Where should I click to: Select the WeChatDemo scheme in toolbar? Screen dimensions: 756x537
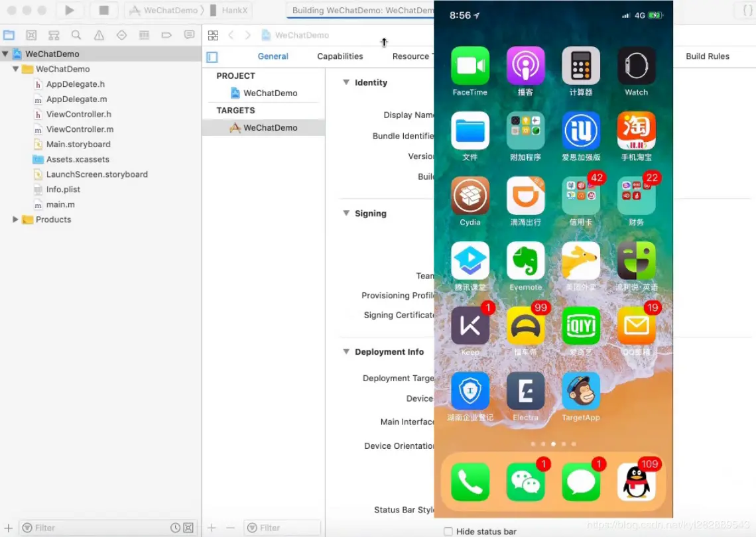click(x=164, y=10)
